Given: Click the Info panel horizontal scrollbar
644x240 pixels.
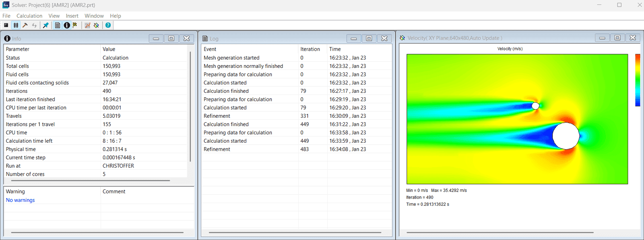Looking at the screenshot, I should point(91,181).
